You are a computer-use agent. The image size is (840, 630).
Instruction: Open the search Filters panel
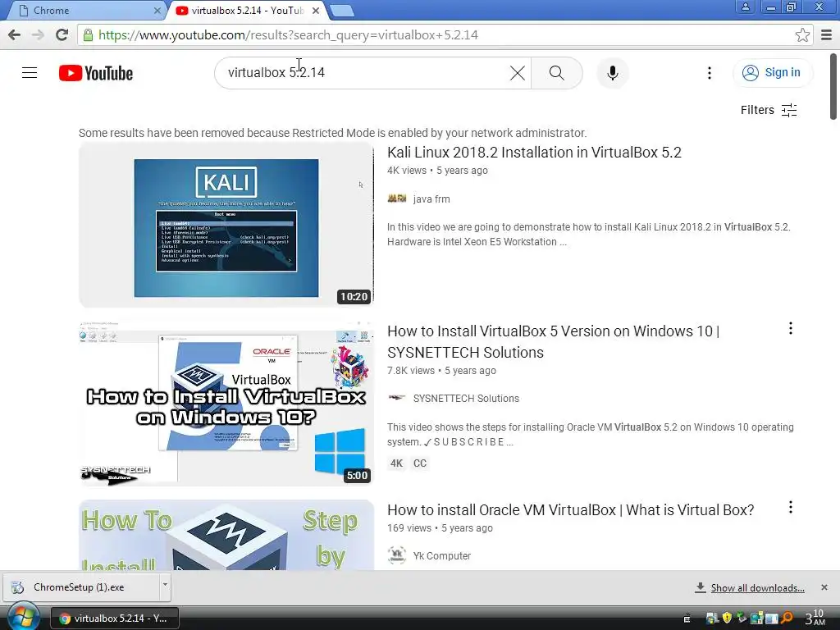click(x=768, y=110)
